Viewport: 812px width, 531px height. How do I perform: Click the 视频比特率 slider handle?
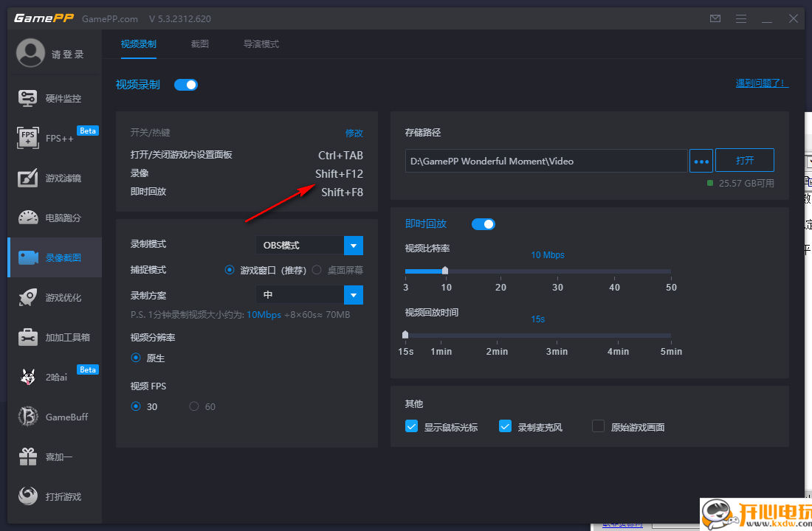click(x=445, y=271)
